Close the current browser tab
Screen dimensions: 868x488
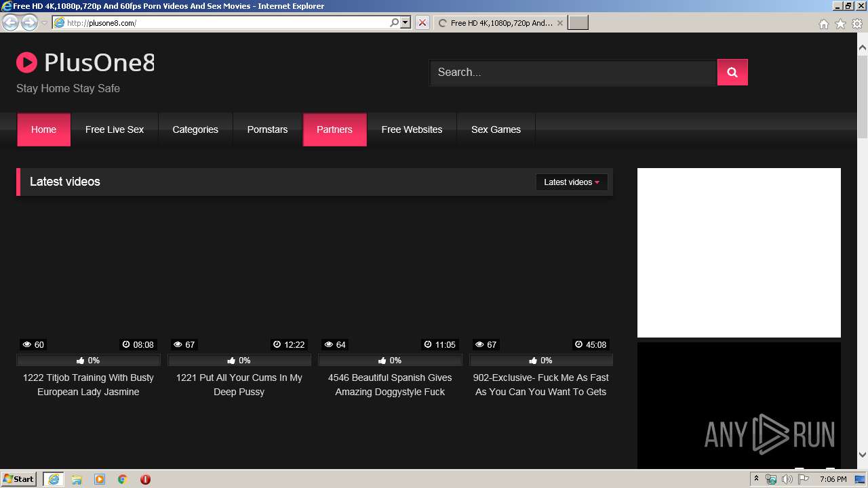coord(559,22)
